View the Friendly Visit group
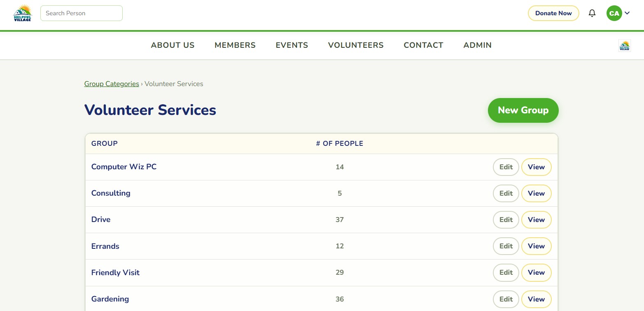 pos(536,273)
